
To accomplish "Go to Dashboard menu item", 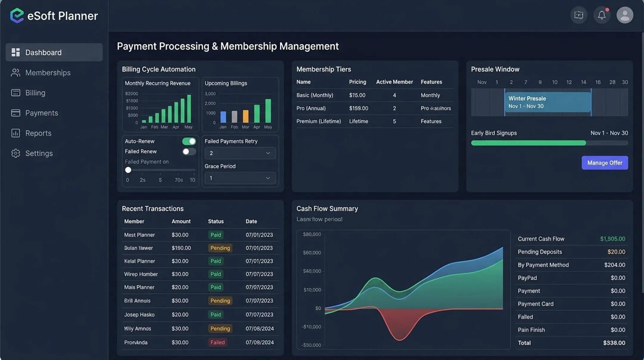I will (x=54, y=52).
